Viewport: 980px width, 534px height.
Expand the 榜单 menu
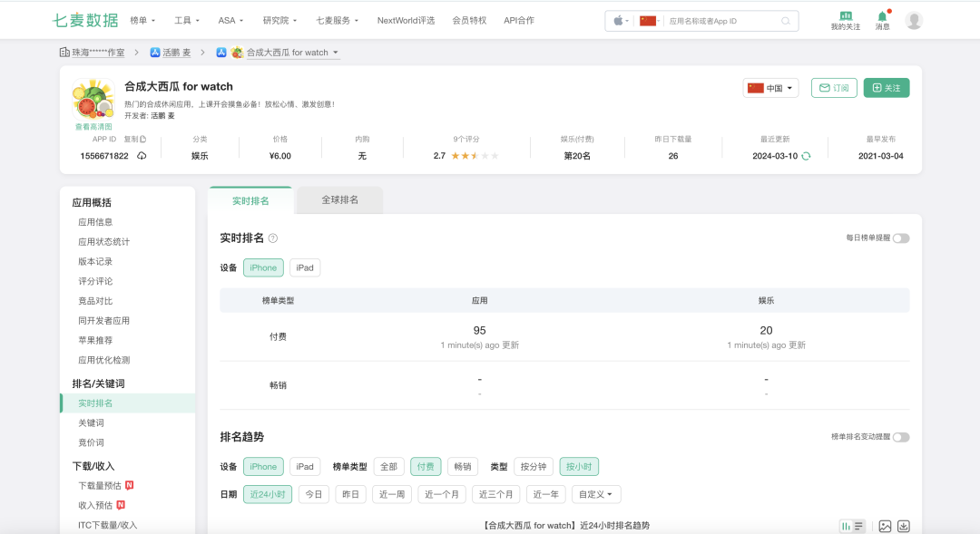142,21
